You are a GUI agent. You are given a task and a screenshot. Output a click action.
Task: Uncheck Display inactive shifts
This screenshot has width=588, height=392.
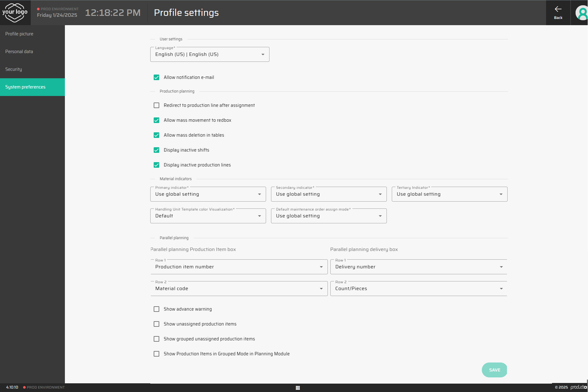156,150
